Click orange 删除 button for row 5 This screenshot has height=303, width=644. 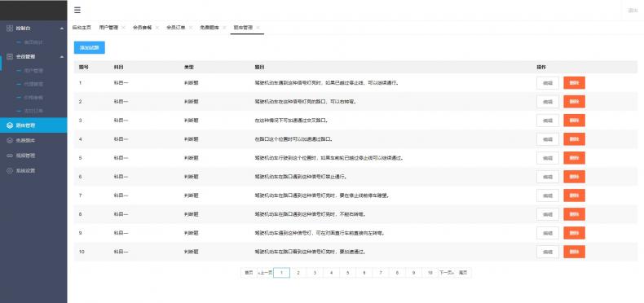coord(574,158)
